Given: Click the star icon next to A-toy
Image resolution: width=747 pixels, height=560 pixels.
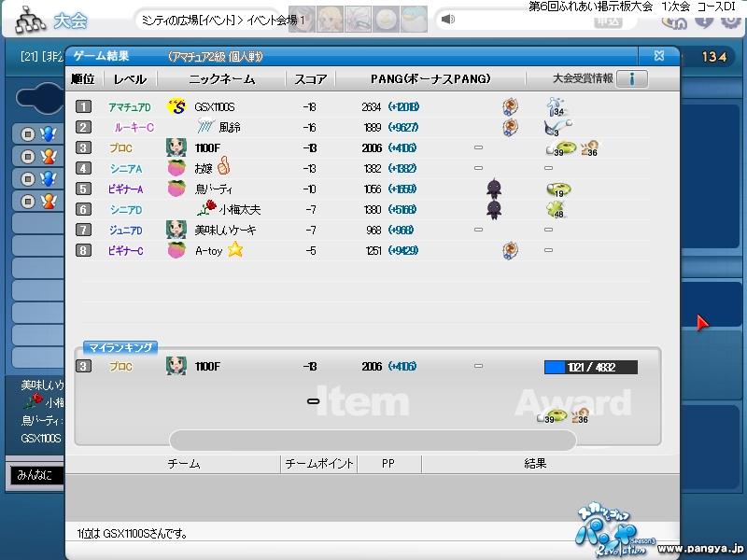Looking at the screenshot, I should tap(234, 250).
